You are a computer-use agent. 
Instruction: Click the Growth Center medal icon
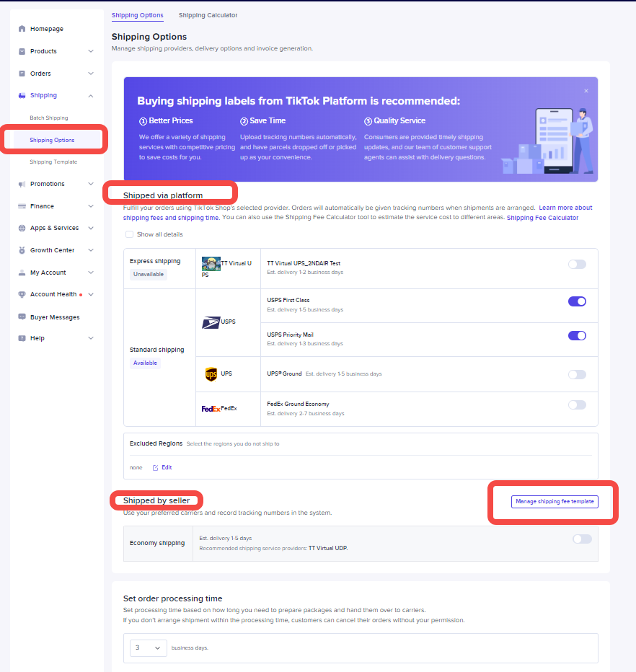point(22,250)
